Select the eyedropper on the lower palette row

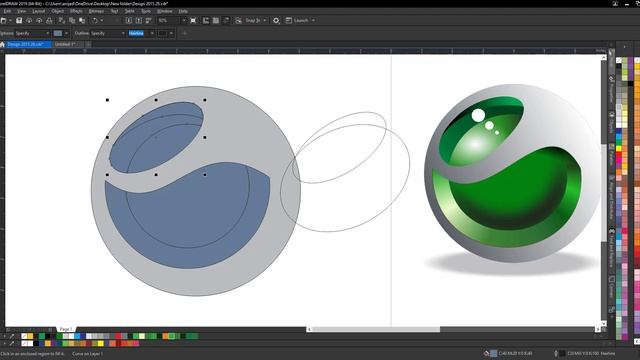click(12, 343)
